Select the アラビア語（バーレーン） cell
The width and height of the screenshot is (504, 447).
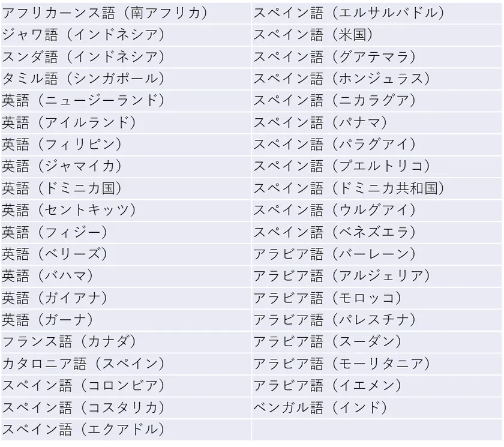[334, 254]
